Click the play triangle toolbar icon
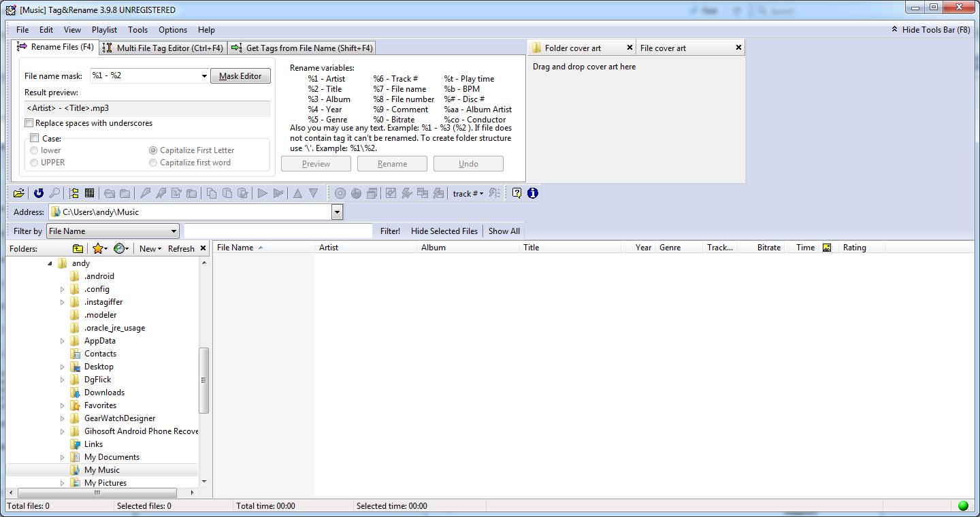The width and height of the screenshot is (980, 517). click(x=262, y=193)
